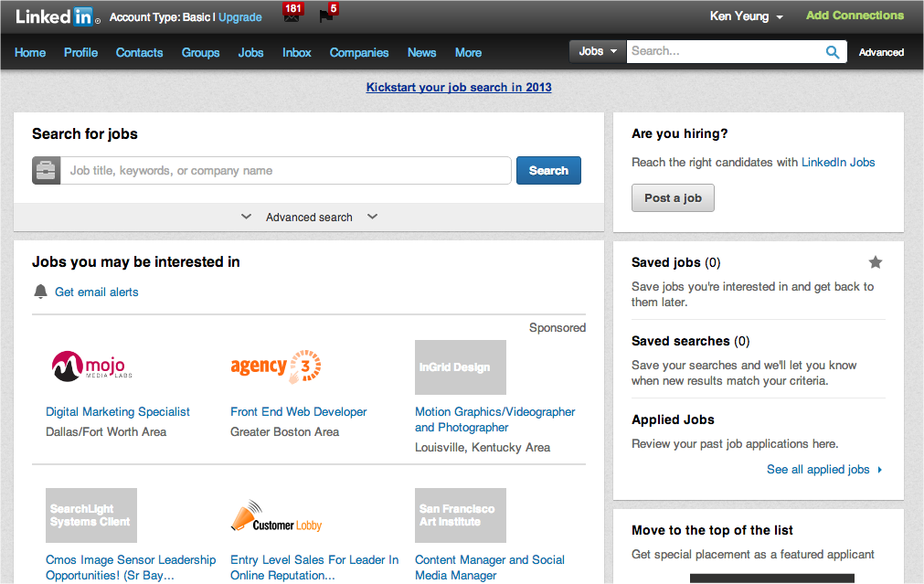Open Front End Web Developer job listing
Viewport: 924px width, 584px height.
(x=298, y=412)
